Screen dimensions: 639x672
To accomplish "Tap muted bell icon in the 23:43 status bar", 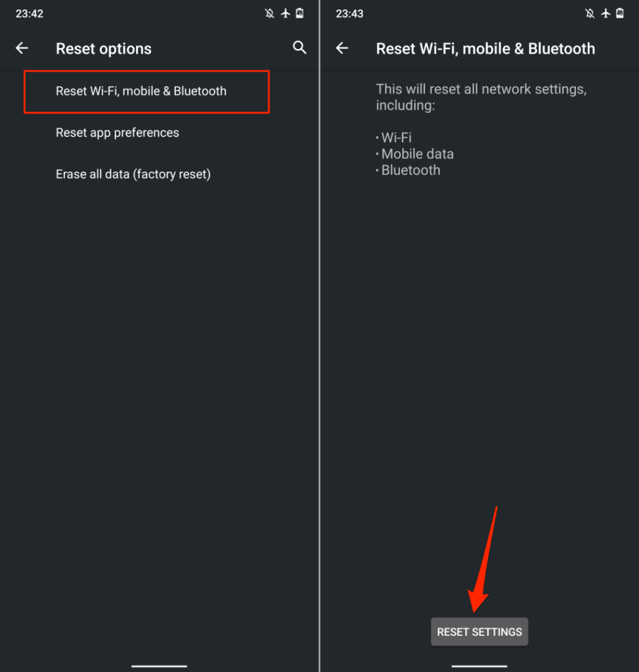I will [x=590, y=13].
